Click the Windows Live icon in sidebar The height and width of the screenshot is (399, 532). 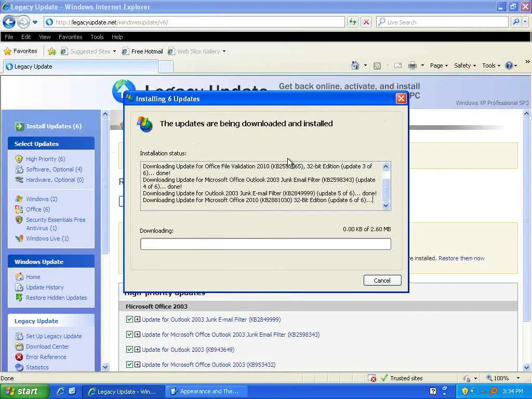click(19, 238)
